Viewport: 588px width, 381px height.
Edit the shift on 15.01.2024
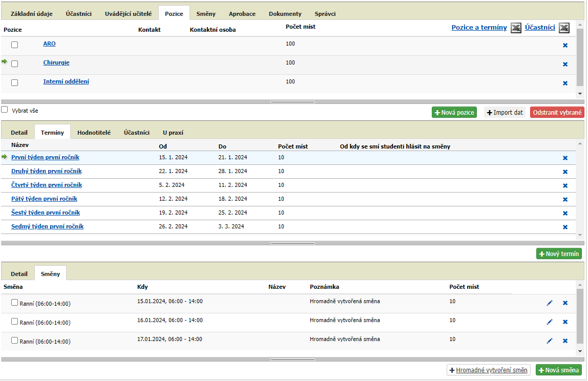550,303
